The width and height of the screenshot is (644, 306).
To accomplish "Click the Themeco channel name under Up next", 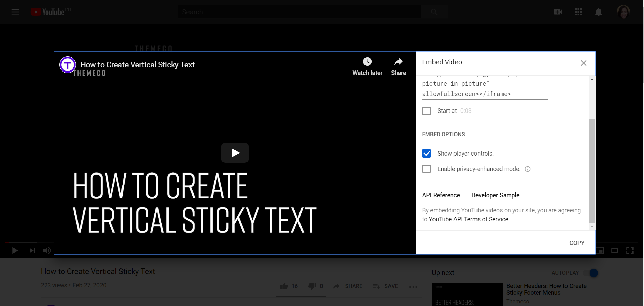I will [517, 302].
